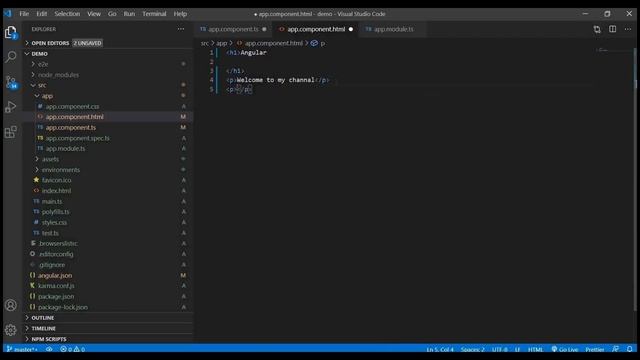This screenshot has width=640, height=360.
Task: Open the Accounts menu icon
Action: tap(11, 305)
